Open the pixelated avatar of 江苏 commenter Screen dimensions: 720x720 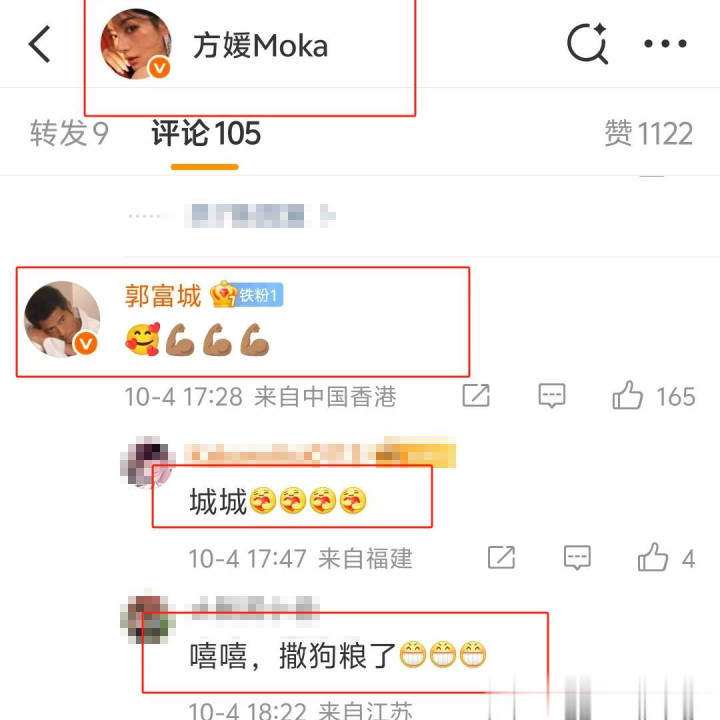[147, 618]
